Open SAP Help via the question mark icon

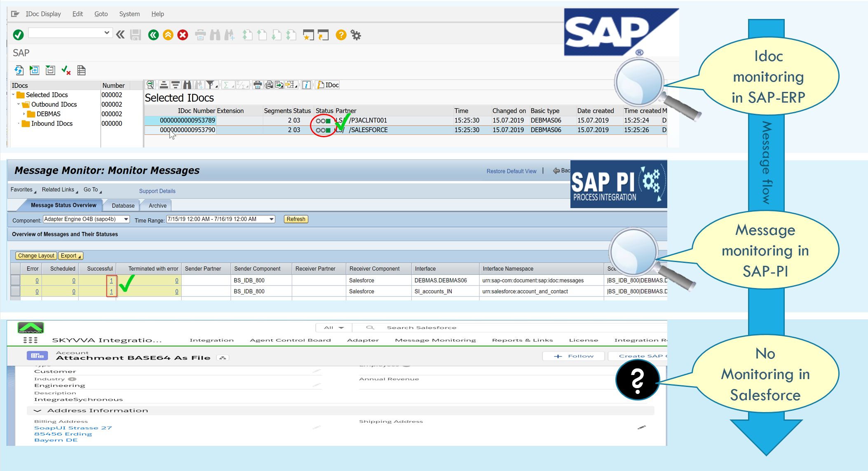coord(340,35)
